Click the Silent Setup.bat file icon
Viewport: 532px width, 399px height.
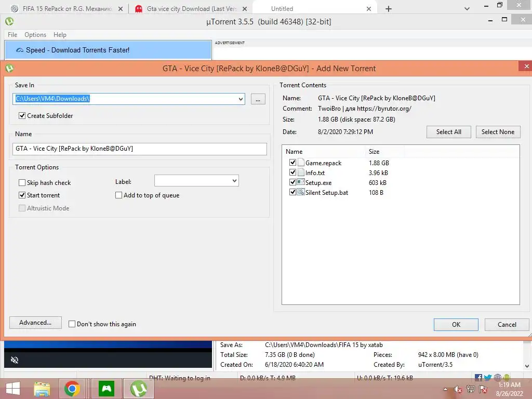coord(301,192)
